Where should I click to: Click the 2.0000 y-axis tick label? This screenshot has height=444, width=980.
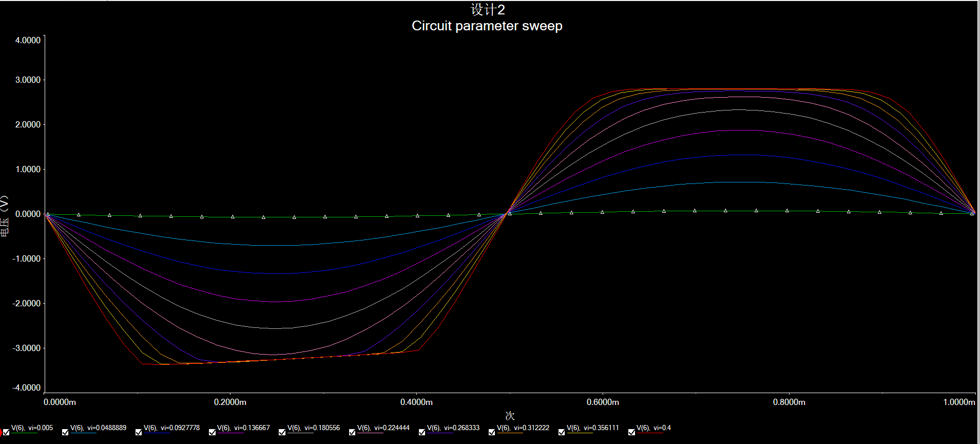[28, 124]
